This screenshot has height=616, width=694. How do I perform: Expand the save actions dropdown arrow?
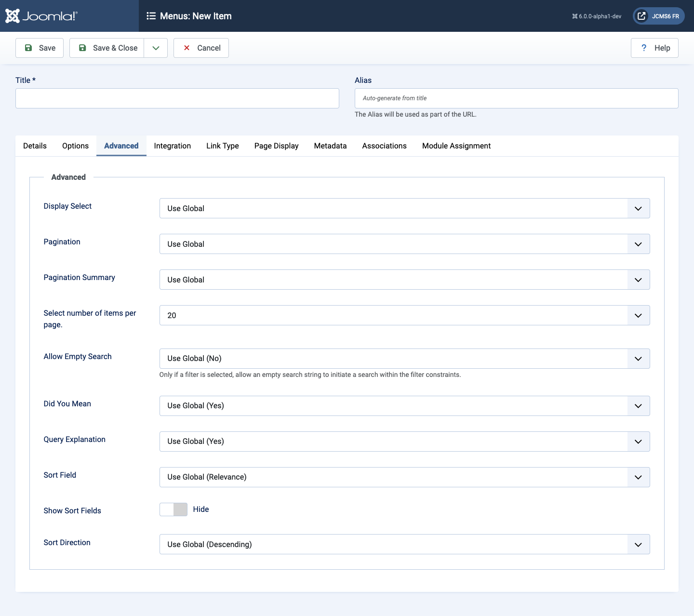click(156, 48)
